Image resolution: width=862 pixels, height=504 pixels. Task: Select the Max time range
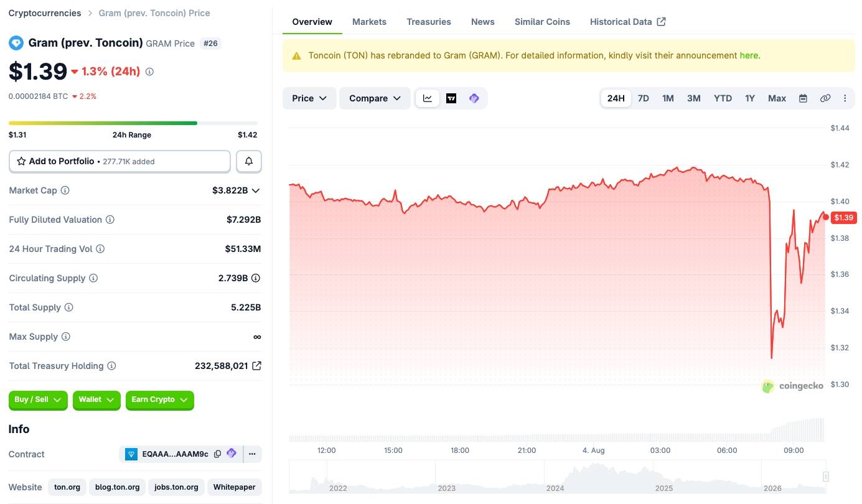pos(777,98)
